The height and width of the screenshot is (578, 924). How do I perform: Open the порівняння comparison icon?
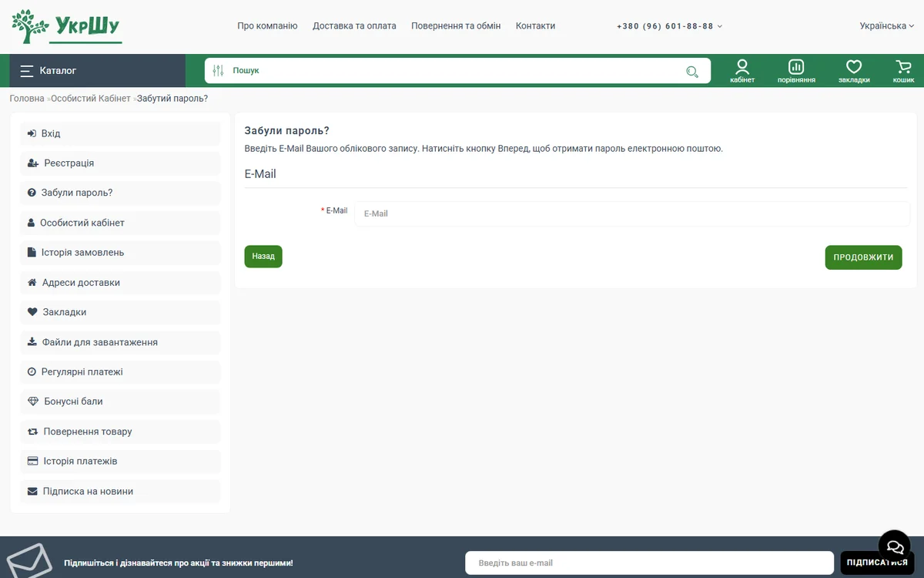tap(796, 71)
